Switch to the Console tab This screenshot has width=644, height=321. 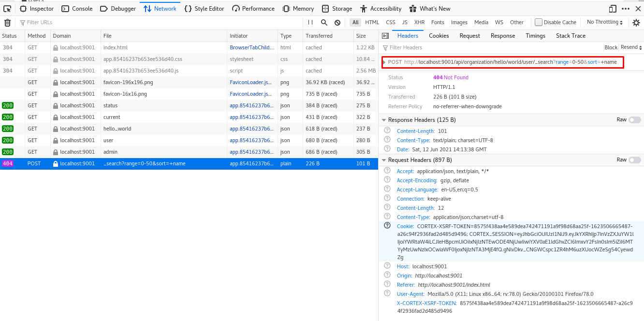[x=77, y=9]
